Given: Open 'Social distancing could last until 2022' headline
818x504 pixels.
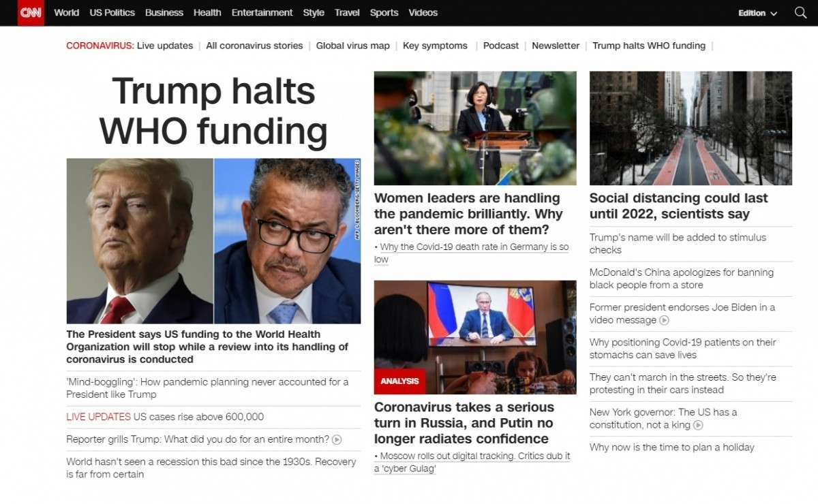Looking at the screenshot, I should click(x=679, y=206).
